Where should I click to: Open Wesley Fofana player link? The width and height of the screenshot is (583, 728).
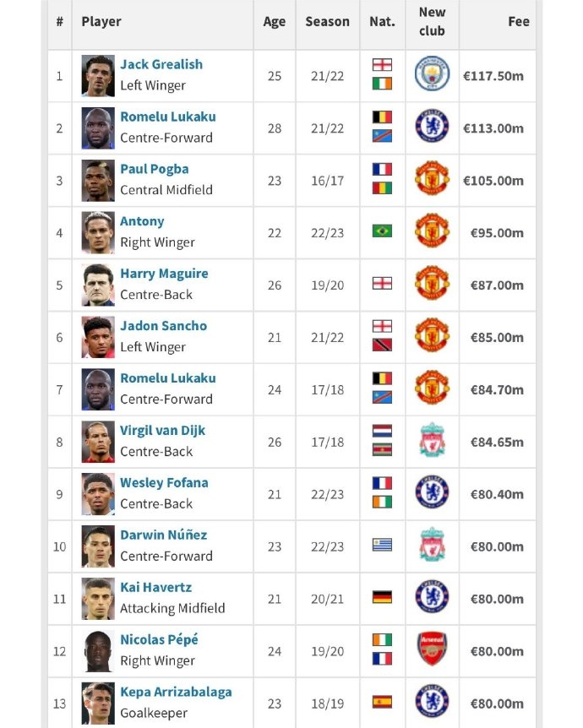click(164, 483)
